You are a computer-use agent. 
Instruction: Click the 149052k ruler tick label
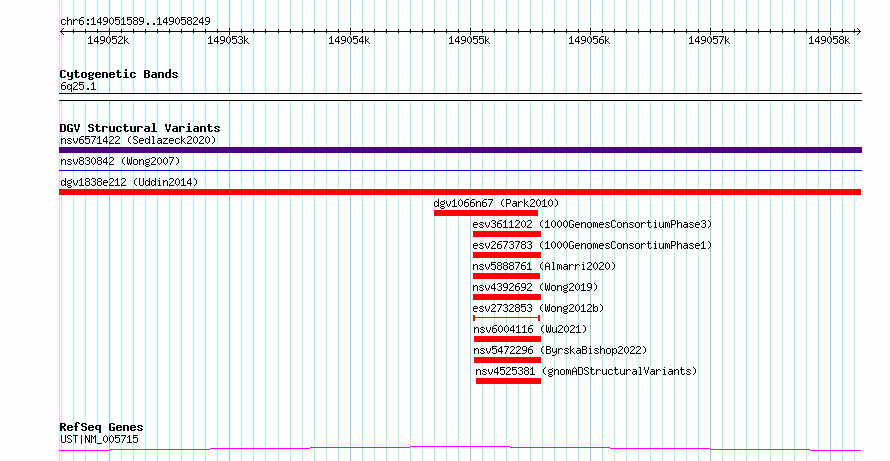108,40
